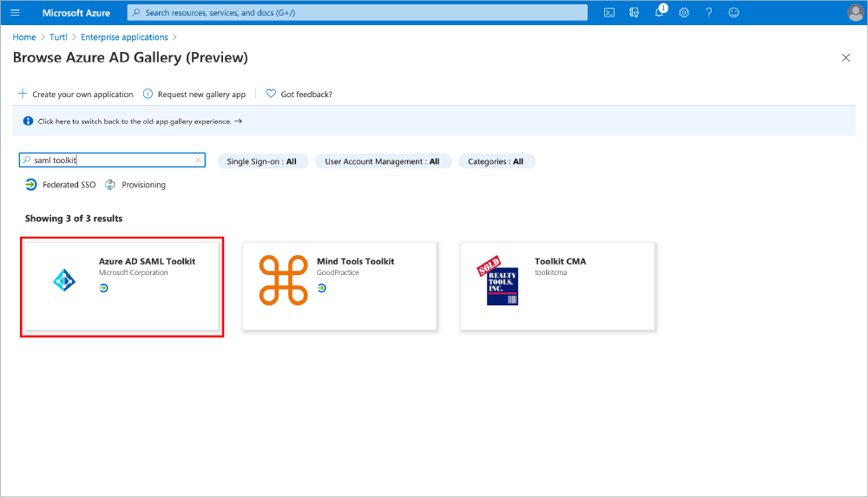Launch Cloud Shell from the top bar

pos(609,12)
